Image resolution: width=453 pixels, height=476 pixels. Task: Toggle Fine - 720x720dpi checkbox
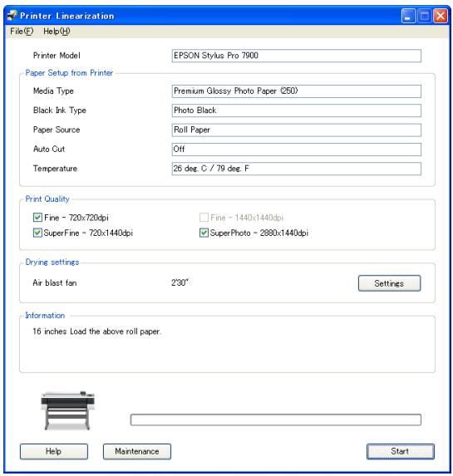point(37,218)
